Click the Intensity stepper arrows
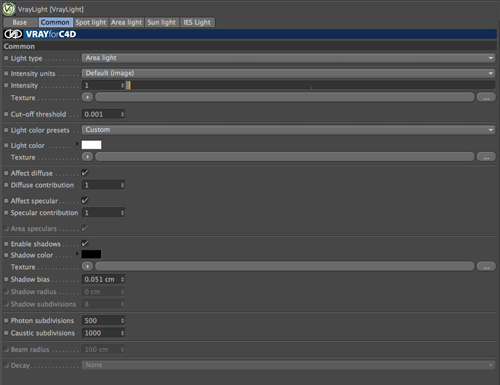The height and width of the screenshot is (385, 500). (x=122, y=86)
